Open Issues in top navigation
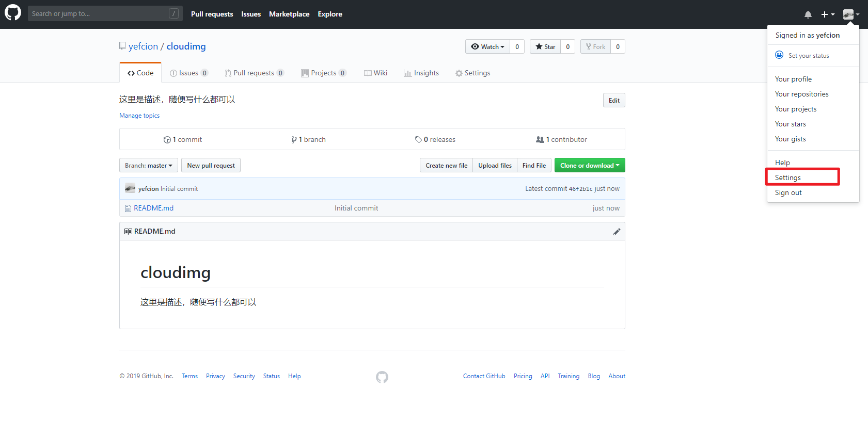868x421 pixels. (x=251, y=14)
